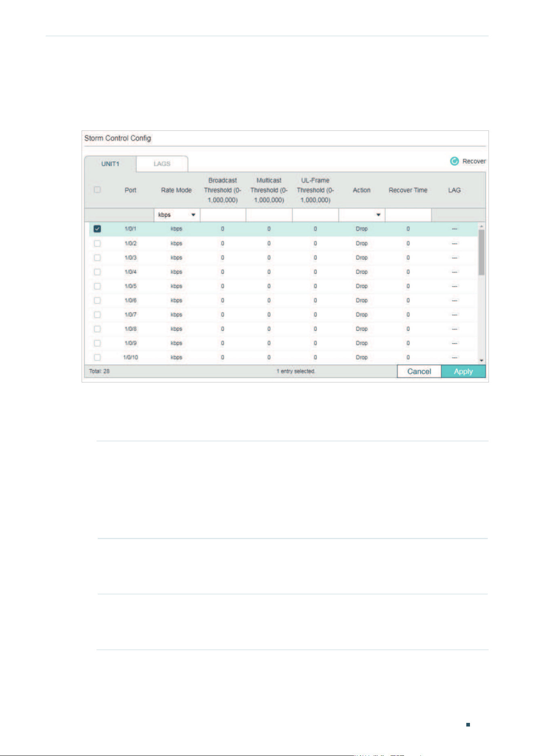Check the checkbox for port 1/0/8
This screenshot has width=535, height=756.
coord(97,329)
